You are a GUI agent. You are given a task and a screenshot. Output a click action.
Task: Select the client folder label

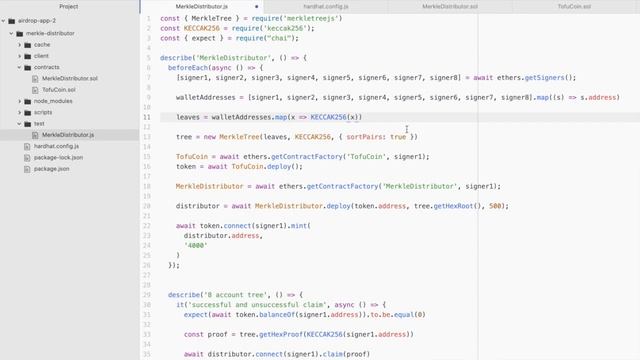coord(41,56)
